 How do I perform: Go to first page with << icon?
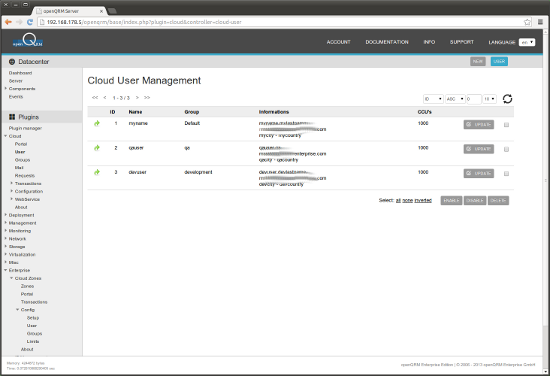[x=95, y=98]
